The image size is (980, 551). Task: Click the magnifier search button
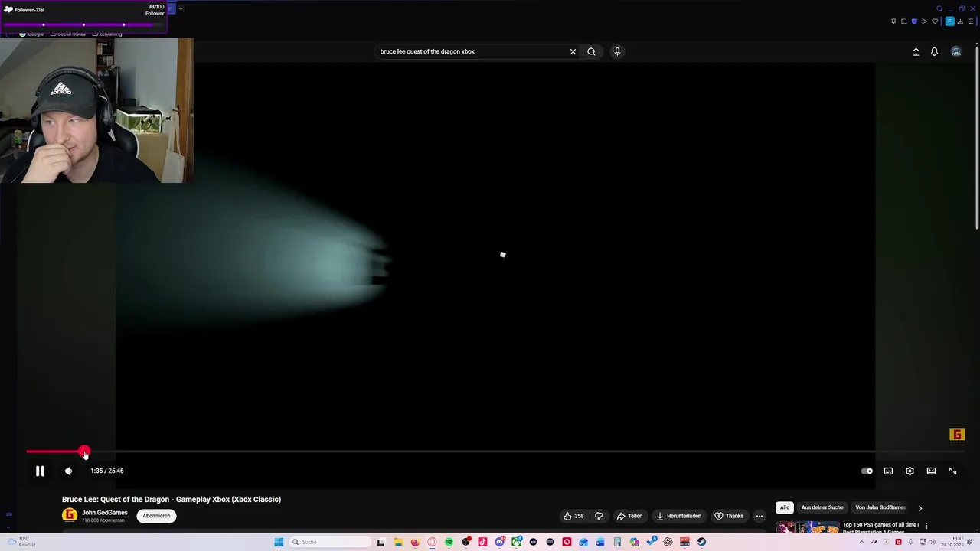pos(591,51)
